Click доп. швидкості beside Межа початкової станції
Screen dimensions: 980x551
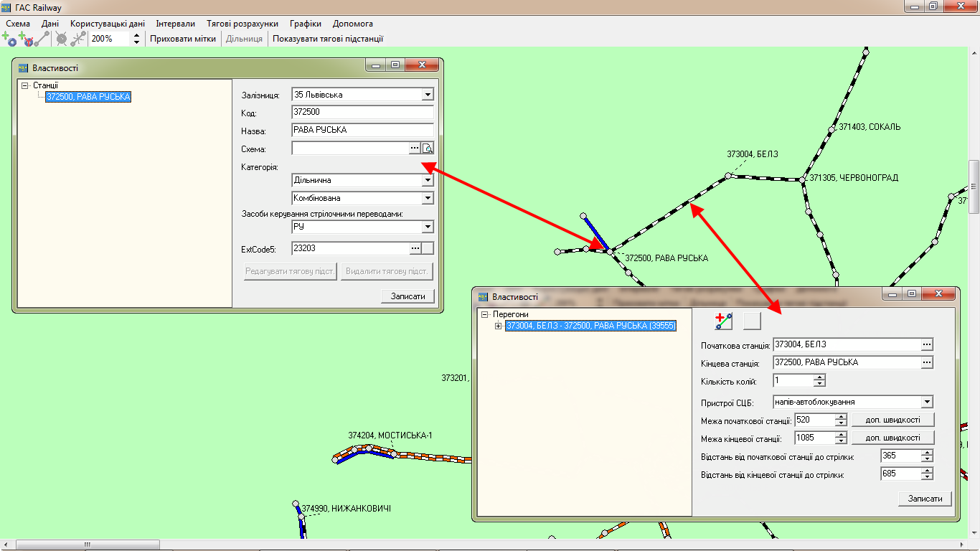892,420
